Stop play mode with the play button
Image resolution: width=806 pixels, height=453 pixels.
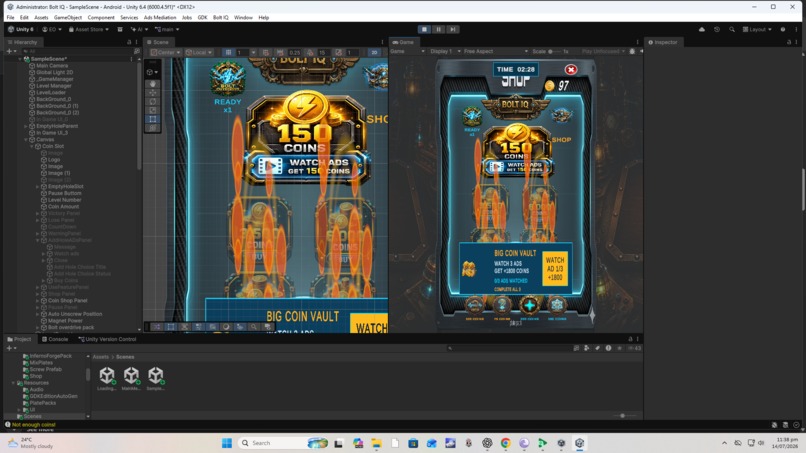pyautogui.click(x=424, y=29)
